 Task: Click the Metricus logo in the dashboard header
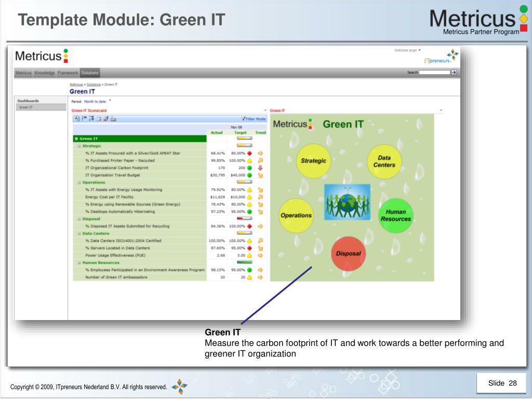click(x=42, y=56)
